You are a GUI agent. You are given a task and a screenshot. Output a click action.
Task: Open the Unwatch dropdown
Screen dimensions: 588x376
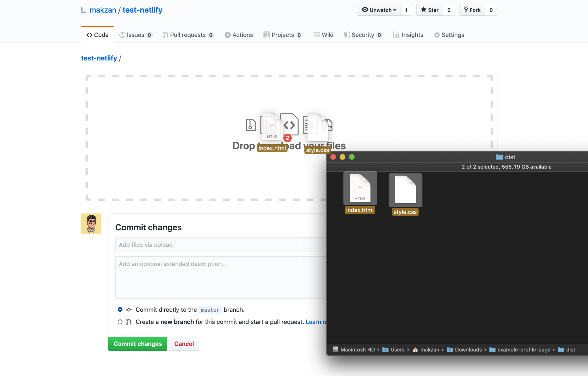pos(379,10)
